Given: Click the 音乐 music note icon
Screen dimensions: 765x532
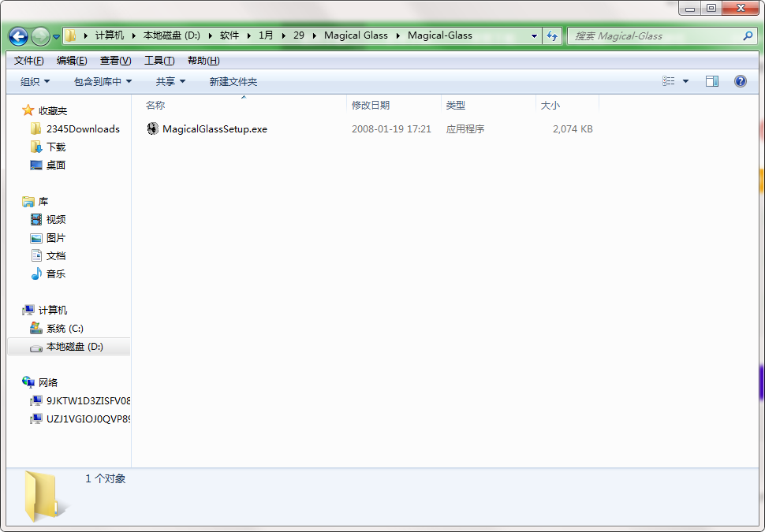Looking at the screenshot, I should tap(36, 273).
